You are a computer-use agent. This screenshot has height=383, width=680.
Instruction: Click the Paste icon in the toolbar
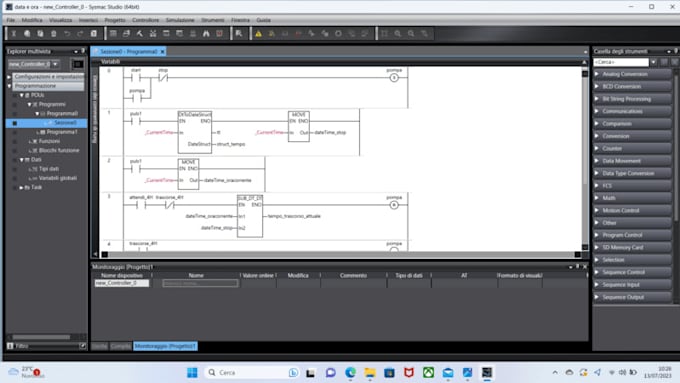[40, 33]
